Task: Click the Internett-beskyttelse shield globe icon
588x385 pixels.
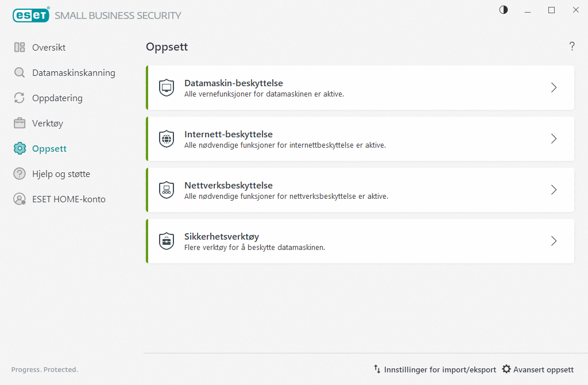Action: tap(167, 139)
